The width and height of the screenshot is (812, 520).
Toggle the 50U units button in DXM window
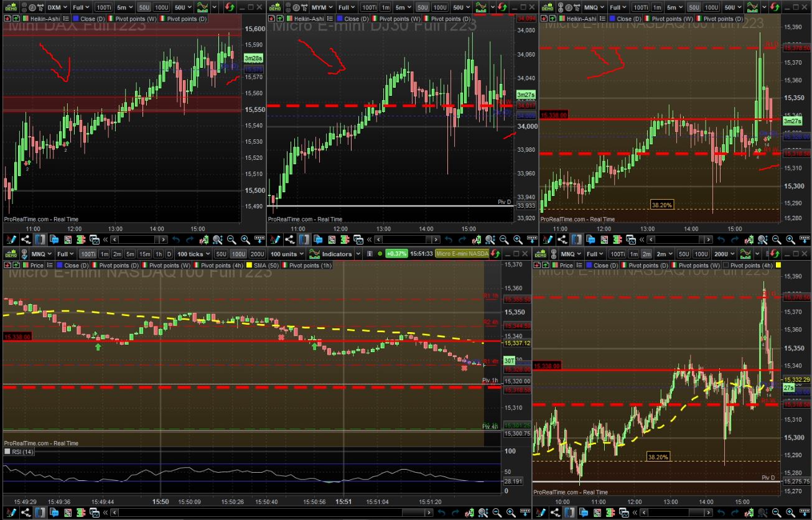pos(143,7)
